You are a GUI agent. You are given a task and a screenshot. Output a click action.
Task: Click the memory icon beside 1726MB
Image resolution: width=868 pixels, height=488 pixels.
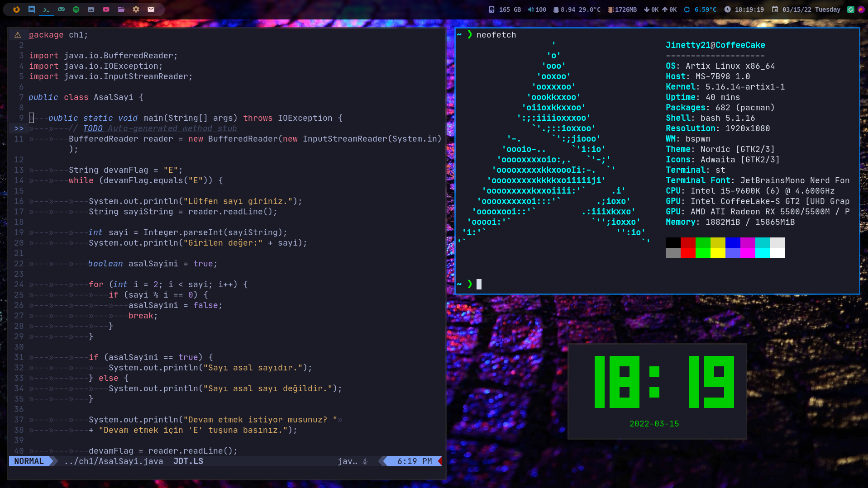[610, 9]
